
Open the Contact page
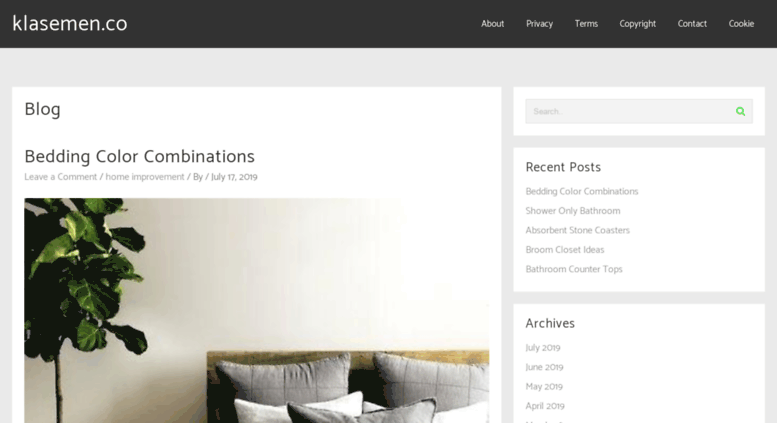click(692, 24)
